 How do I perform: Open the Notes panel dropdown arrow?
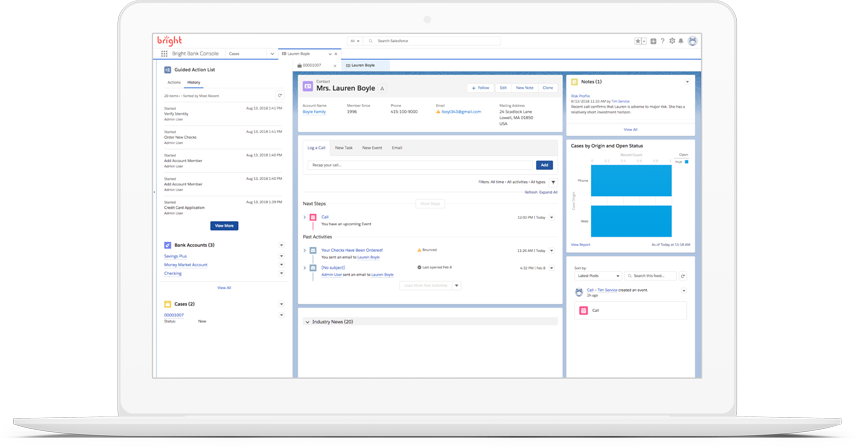[687, 82]
